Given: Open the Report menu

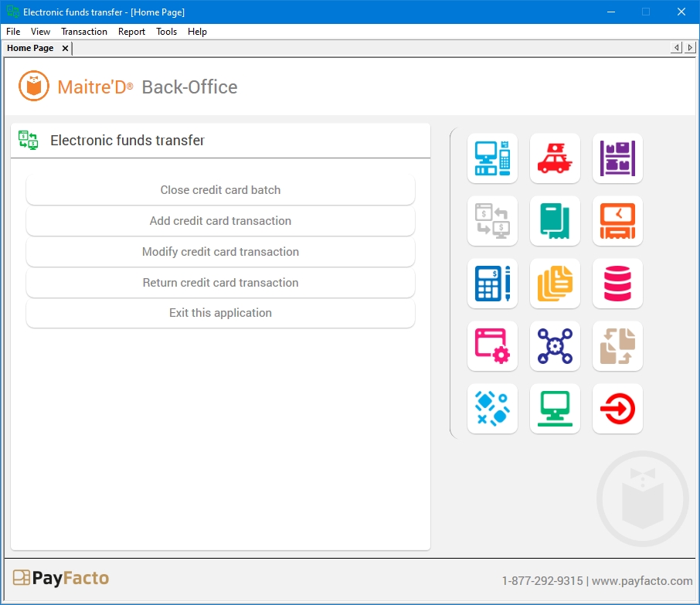Looking at the screenshot, I should 131,32.
